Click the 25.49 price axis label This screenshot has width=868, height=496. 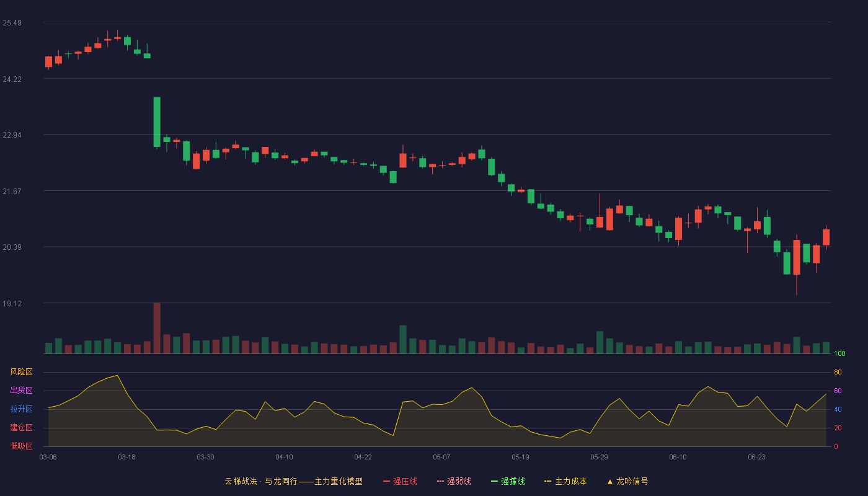tap(12, 23)
